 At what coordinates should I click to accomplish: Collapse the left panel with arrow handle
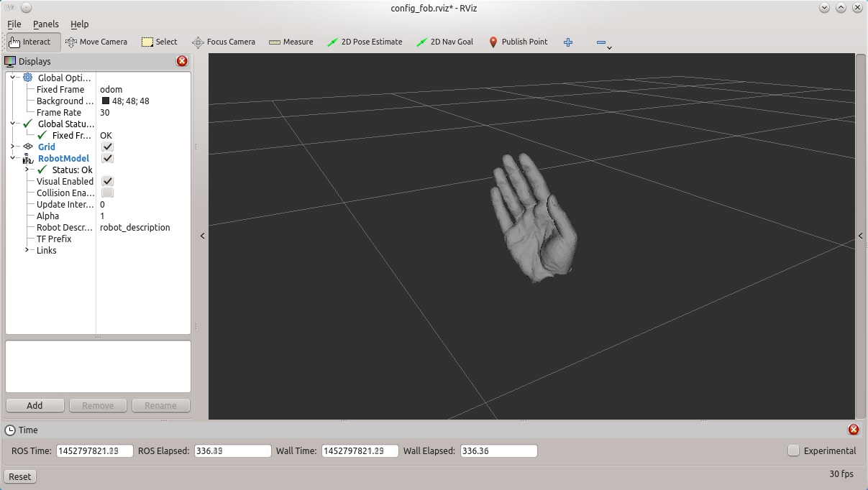[203, 236]
